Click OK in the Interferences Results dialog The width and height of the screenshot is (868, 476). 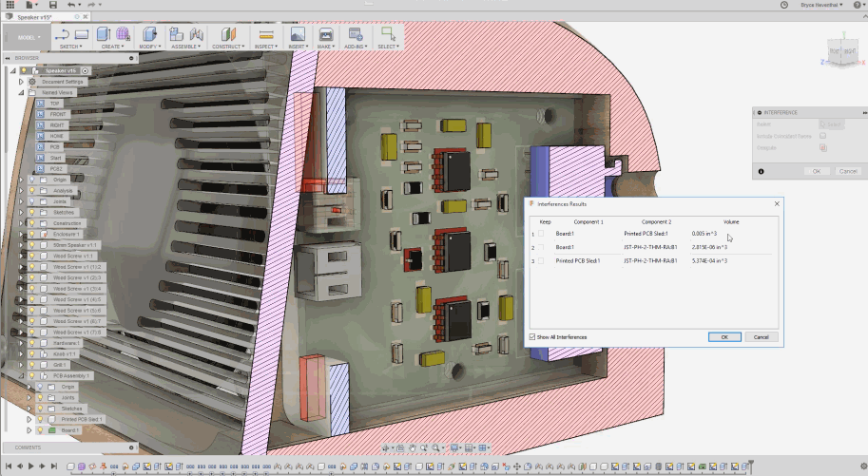coord(724,337)
